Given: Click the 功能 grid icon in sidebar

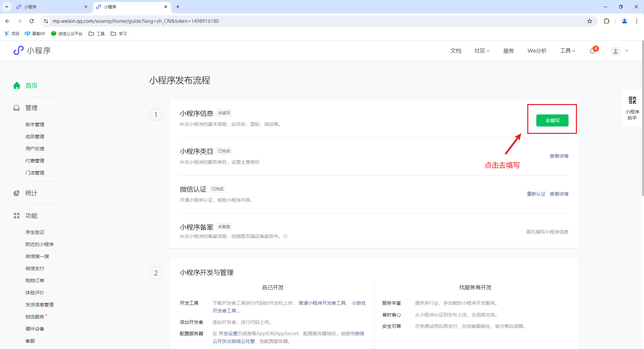Looking at the screenshot, I should [16, 216].
